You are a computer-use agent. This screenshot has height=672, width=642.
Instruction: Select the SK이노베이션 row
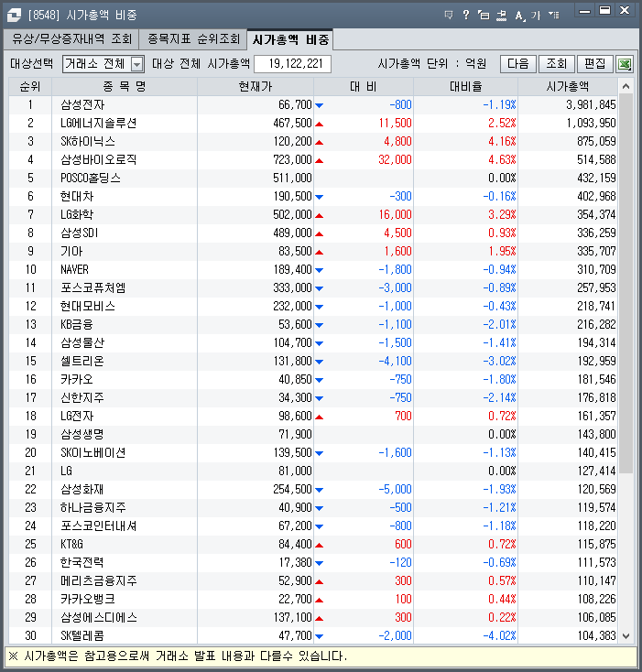pos(313,453)
